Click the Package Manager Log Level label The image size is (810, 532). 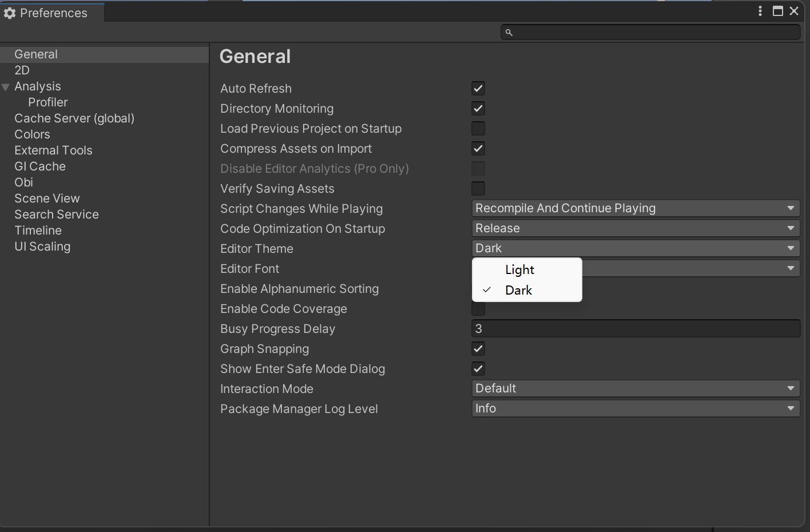[x=299, y=409]
